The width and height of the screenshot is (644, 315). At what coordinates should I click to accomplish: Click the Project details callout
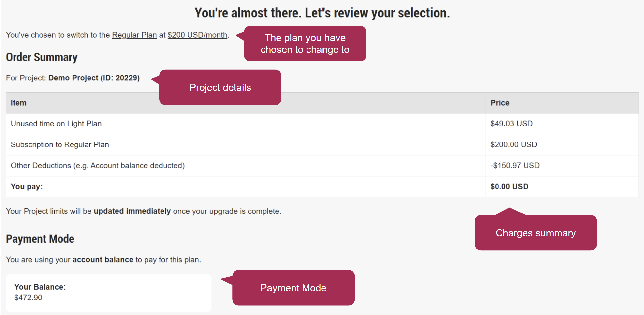[220, 88]
